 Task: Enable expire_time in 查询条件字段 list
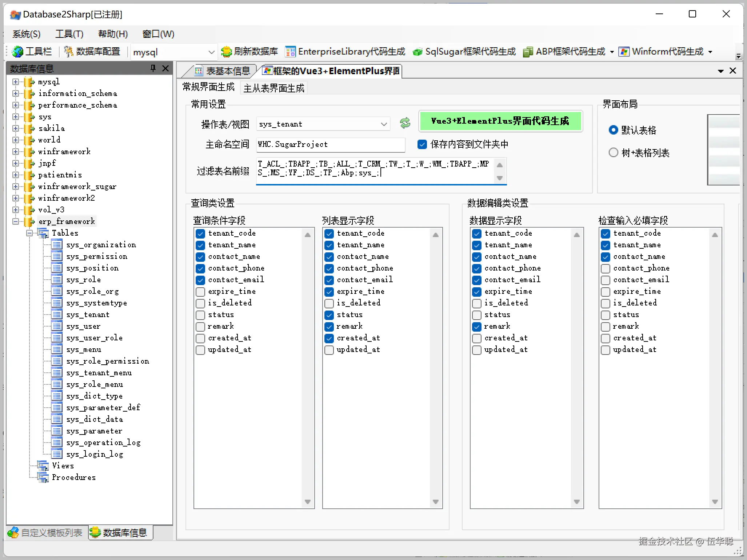coord(200,292)
